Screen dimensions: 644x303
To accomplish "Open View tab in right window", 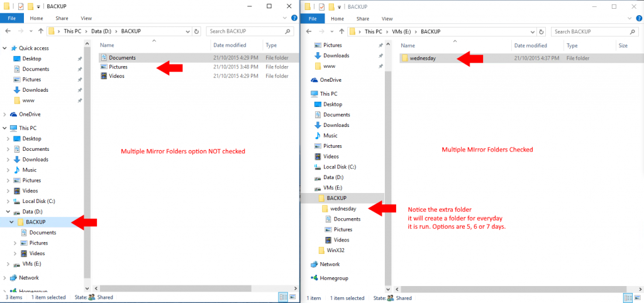I will [x=387, y=18].
